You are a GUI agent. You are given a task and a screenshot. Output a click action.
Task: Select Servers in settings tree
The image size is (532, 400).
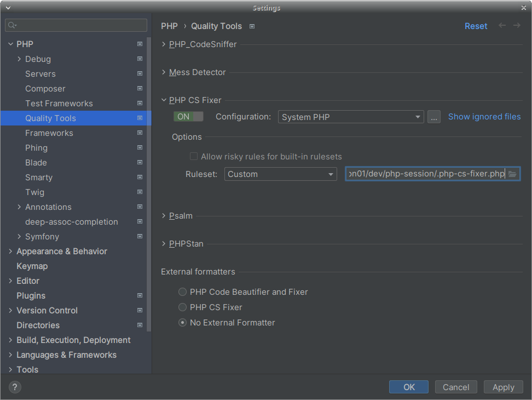[x=41, y=73]
